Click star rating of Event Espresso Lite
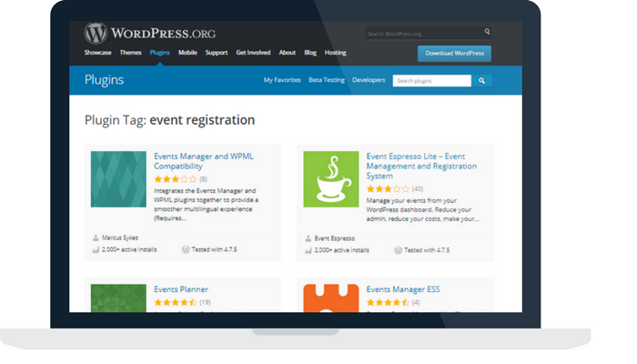Image resolution: width=637 pixels, height=364 pixels. (x=388, y=189)
